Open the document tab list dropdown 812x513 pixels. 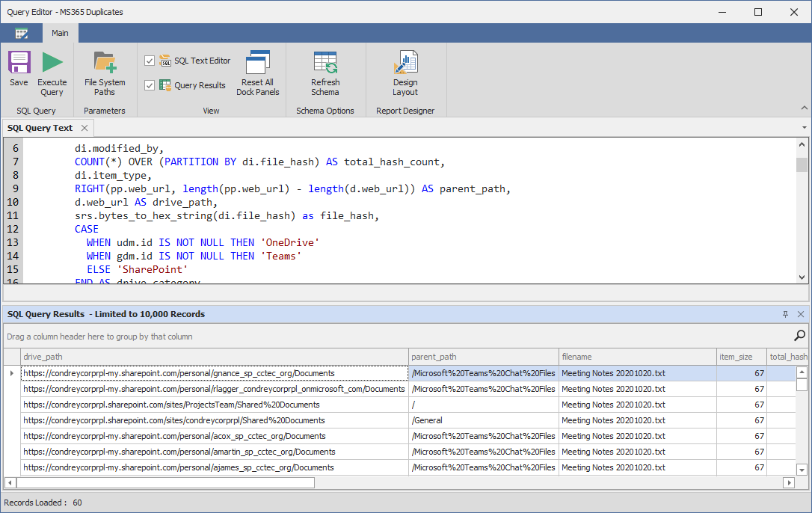804,127
